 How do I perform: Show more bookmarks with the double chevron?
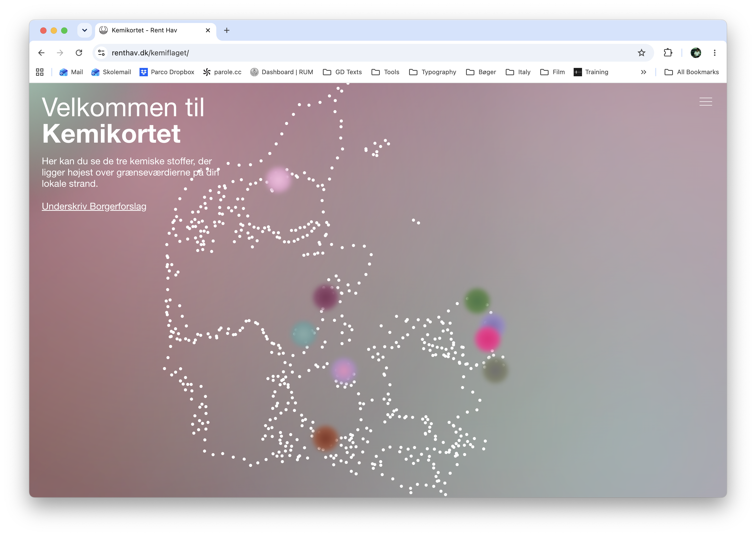point(643,72)
